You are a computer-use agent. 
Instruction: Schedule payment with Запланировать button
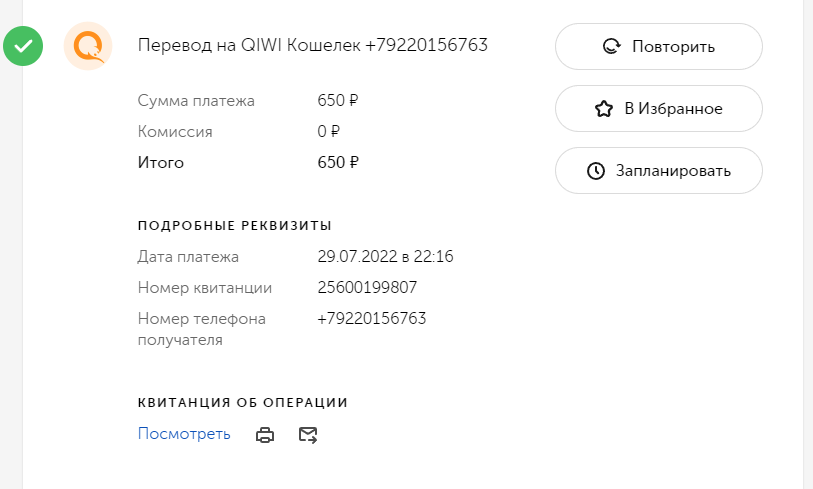click(x=658, y=171)
